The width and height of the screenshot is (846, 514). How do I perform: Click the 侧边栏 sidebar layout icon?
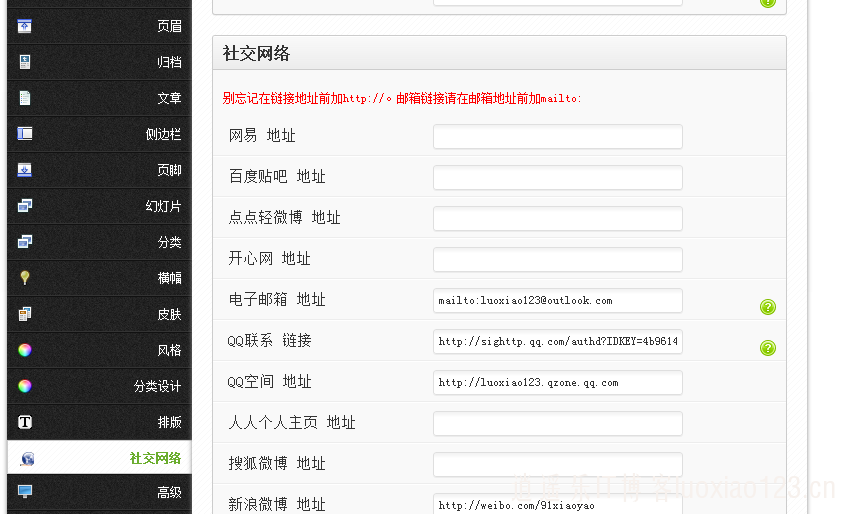(x=25, y=134)
